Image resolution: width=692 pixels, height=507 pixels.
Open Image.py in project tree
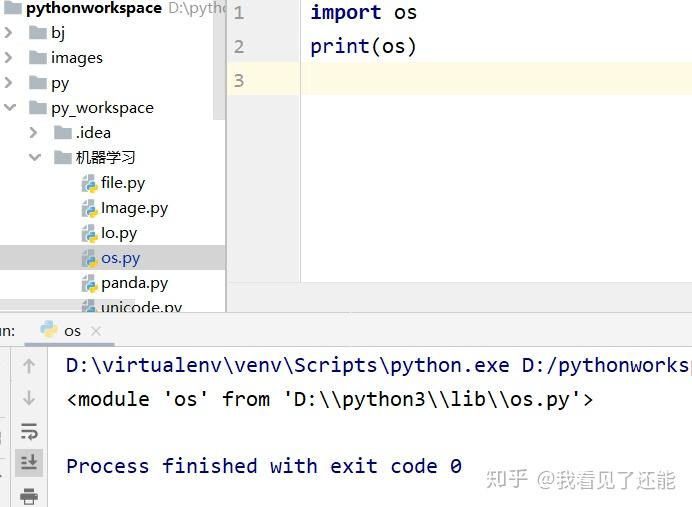pyautogui.click(x=134, y=208)
